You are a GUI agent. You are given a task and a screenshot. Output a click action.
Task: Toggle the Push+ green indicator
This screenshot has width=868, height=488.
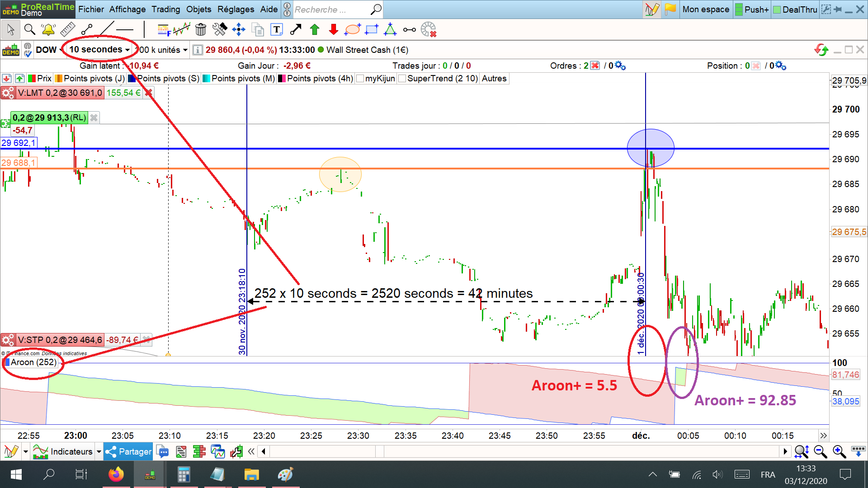(739, 9)
